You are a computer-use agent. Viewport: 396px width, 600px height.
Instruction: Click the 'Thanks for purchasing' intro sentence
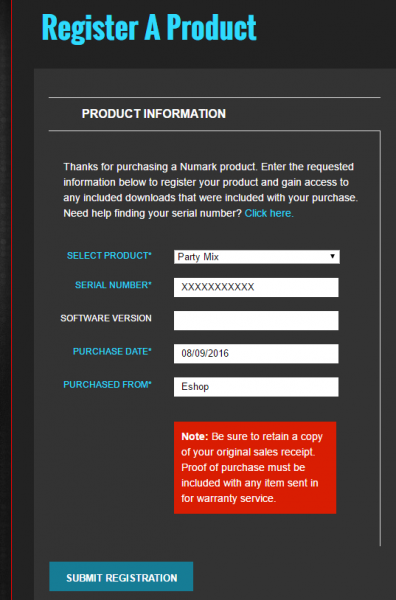(160, 167)
